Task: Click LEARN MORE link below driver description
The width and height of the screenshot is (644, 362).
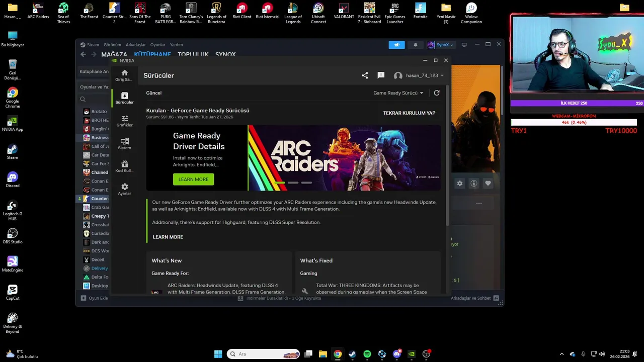Action: coord(168,237)
